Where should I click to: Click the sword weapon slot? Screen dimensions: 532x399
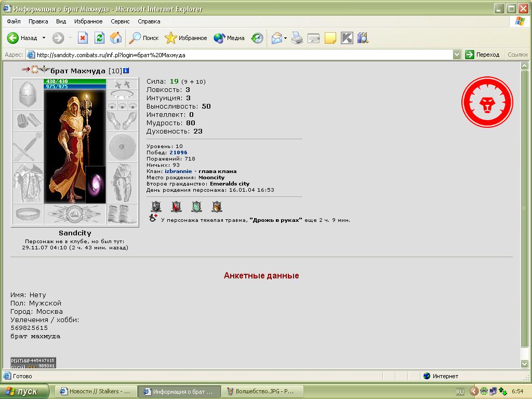point(28,147)
